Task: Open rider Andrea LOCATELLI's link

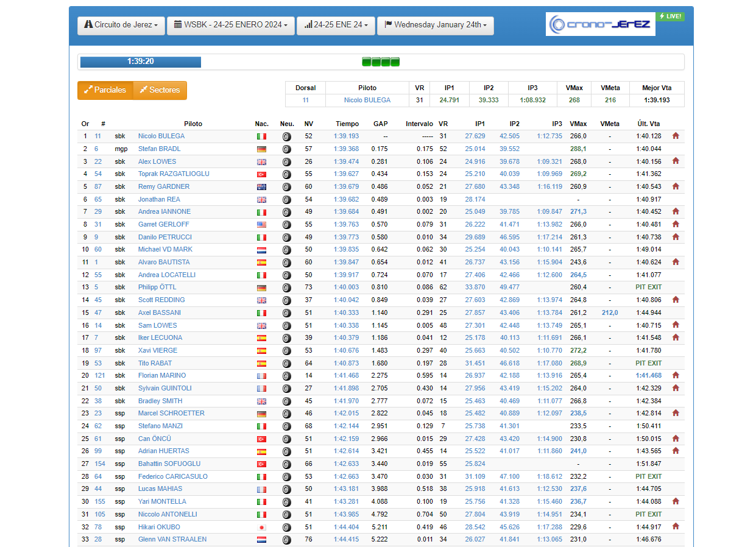Action: [167, 275]
